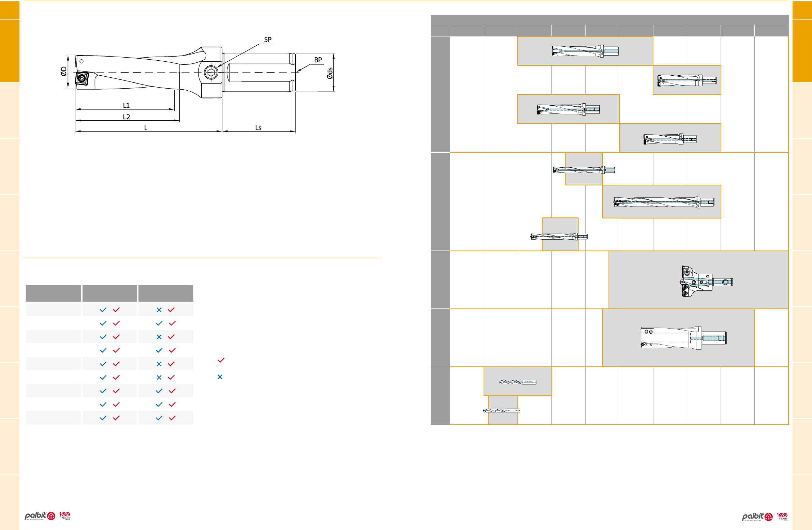Click the BP label near the shank
Image resolution: width=812 pixels, height=530 pixels.
pyautogui.click(x=318, y=60)
